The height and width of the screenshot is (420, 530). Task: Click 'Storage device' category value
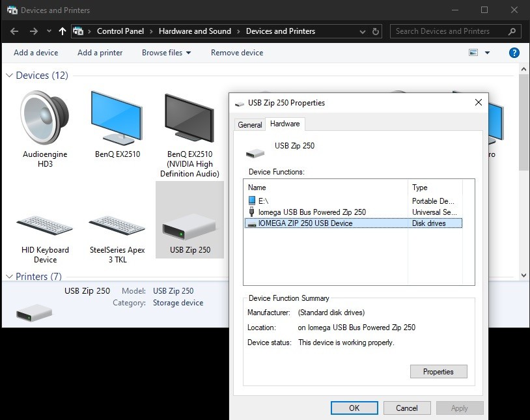point(178,303)
